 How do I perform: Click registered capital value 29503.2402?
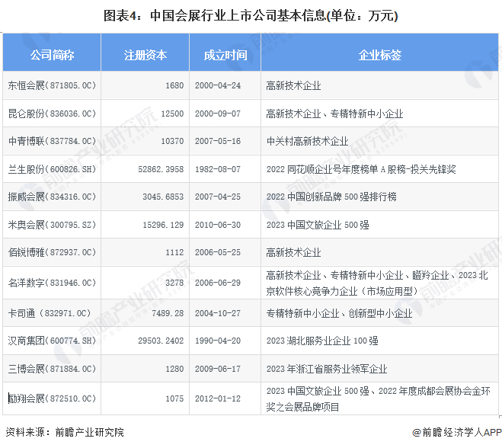click(x=161, y=341)
